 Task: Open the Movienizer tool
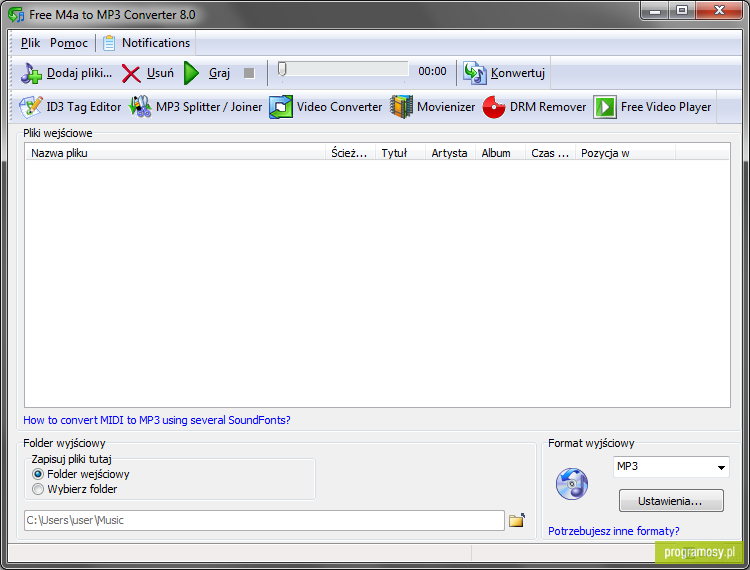432,107
